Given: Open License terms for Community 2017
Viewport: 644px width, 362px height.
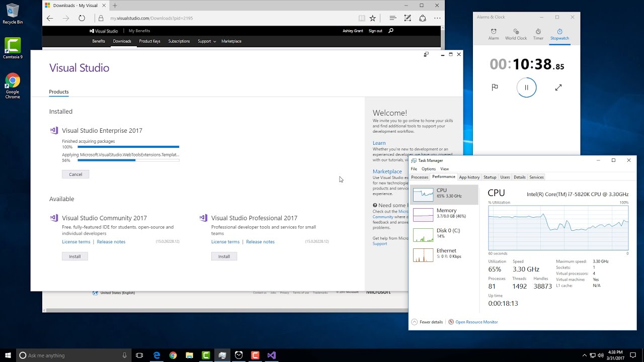Looking at the screenshot, I should coord(76,242).
